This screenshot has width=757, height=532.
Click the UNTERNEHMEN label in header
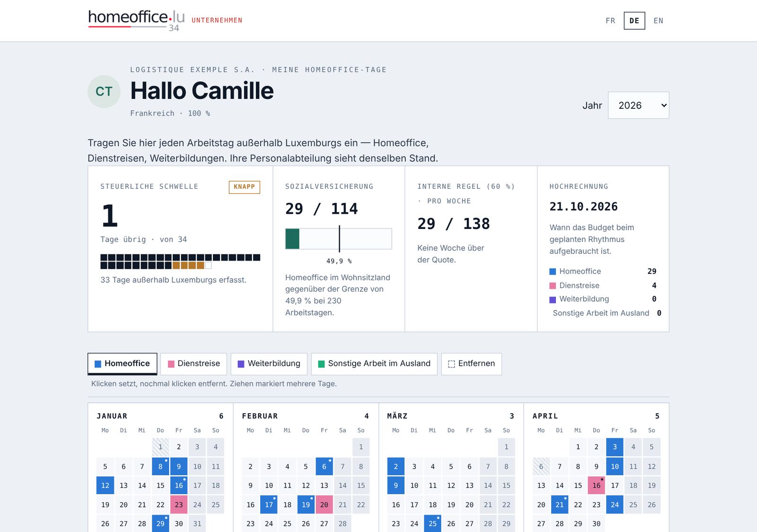[x=217, y=20]
